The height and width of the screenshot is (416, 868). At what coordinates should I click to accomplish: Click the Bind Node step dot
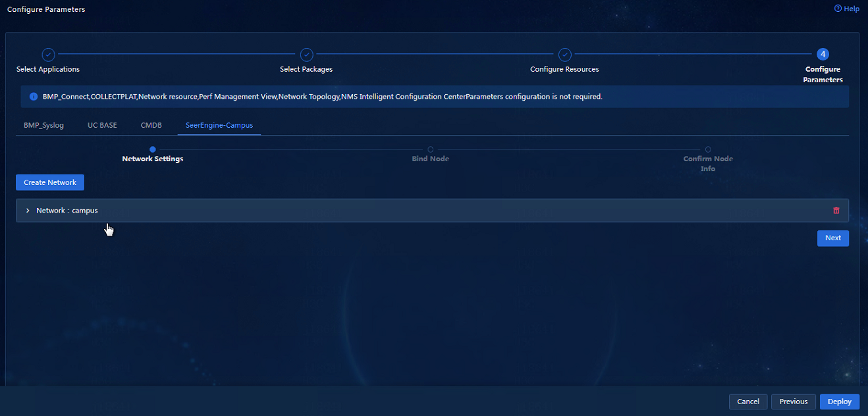coord(431,149)
